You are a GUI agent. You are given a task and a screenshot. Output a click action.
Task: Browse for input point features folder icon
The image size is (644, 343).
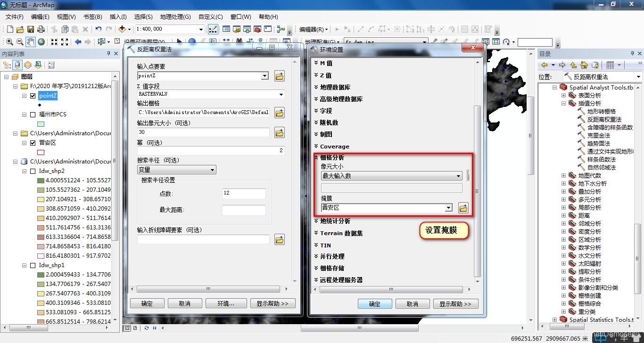tap(280, 76)
